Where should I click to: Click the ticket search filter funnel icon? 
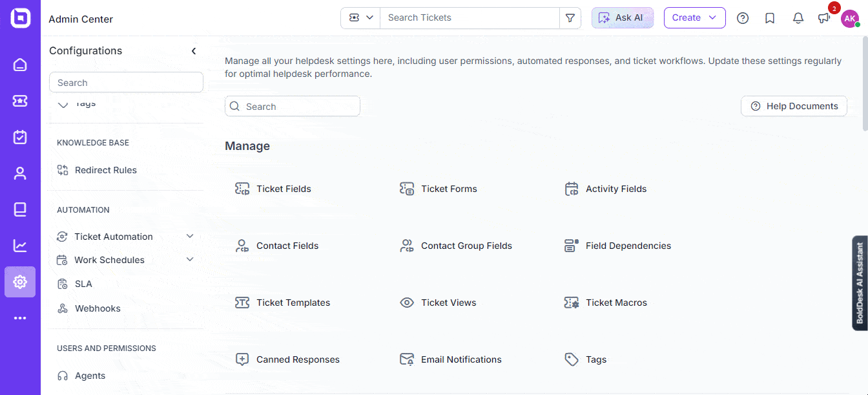coord(570,18)
